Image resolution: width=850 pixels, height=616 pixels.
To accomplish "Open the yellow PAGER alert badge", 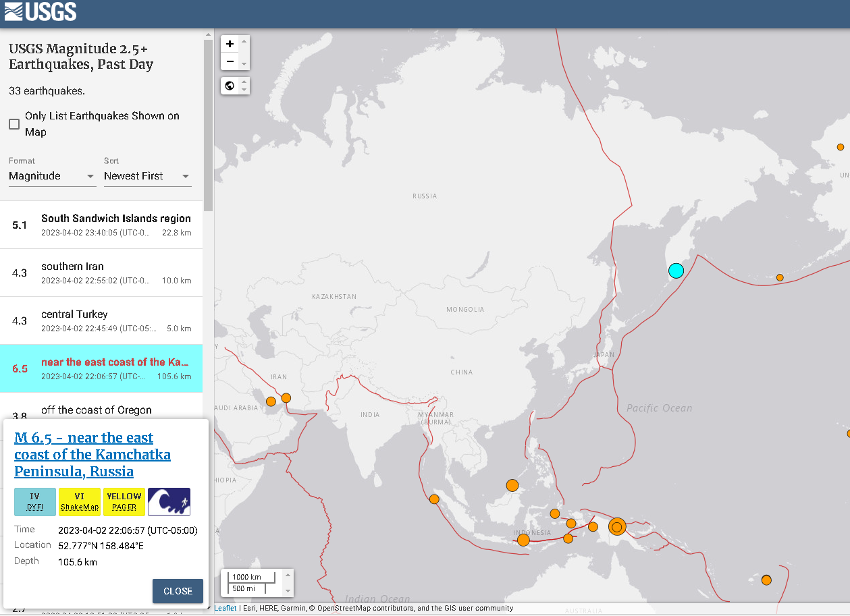I will click(x=124, y=502).
